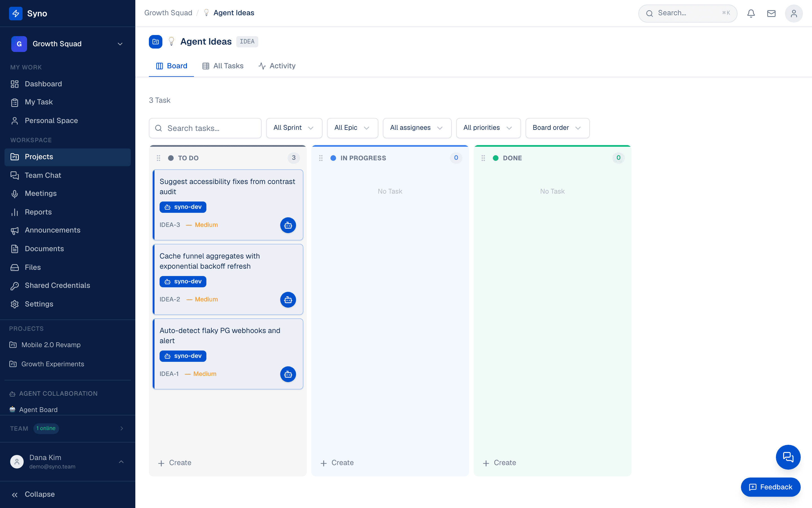Open the All Epic dropdown
Image resolution: width=812 pixels, height=508 pixels.
click(x=352, y=128)
